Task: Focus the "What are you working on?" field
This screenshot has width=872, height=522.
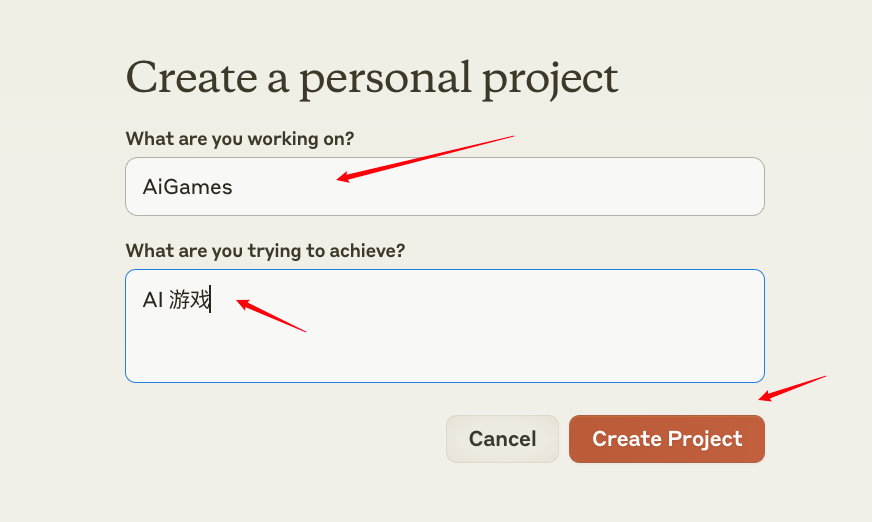Action: point(444,186)
